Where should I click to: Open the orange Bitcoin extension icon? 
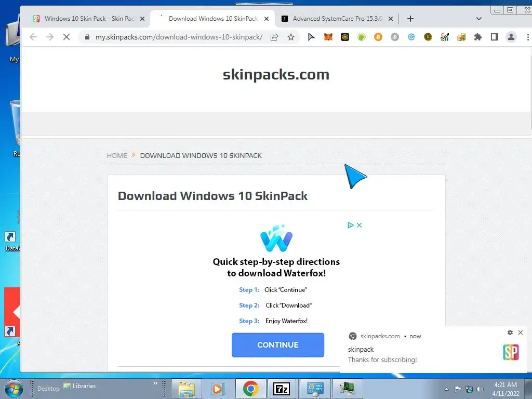pos(378,37)
